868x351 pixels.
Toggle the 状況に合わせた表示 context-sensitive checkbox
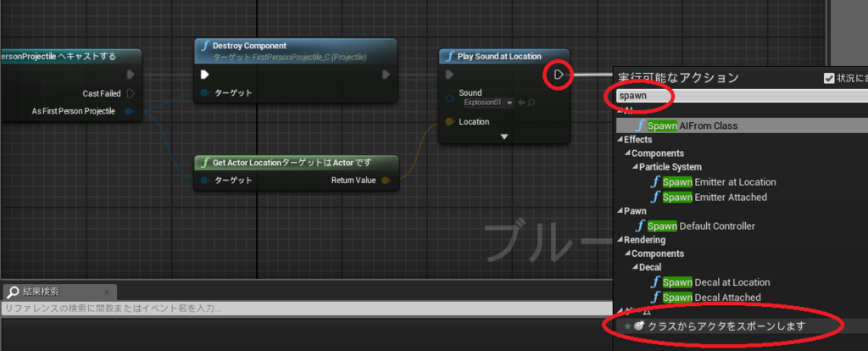[x=829, y=78]
